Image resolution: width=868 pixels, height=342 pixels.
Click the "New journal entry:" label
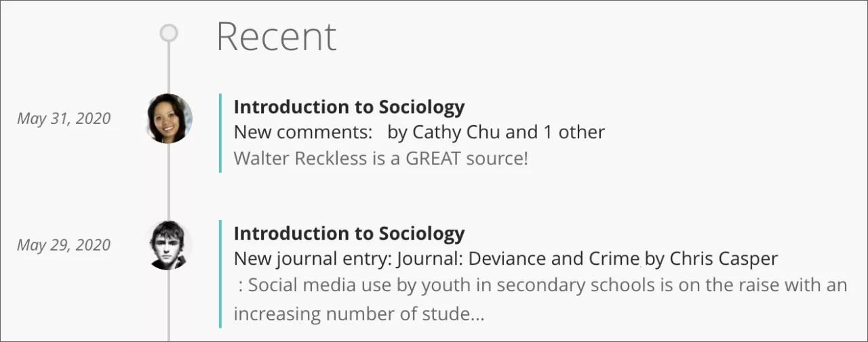(x=313, y=259)
